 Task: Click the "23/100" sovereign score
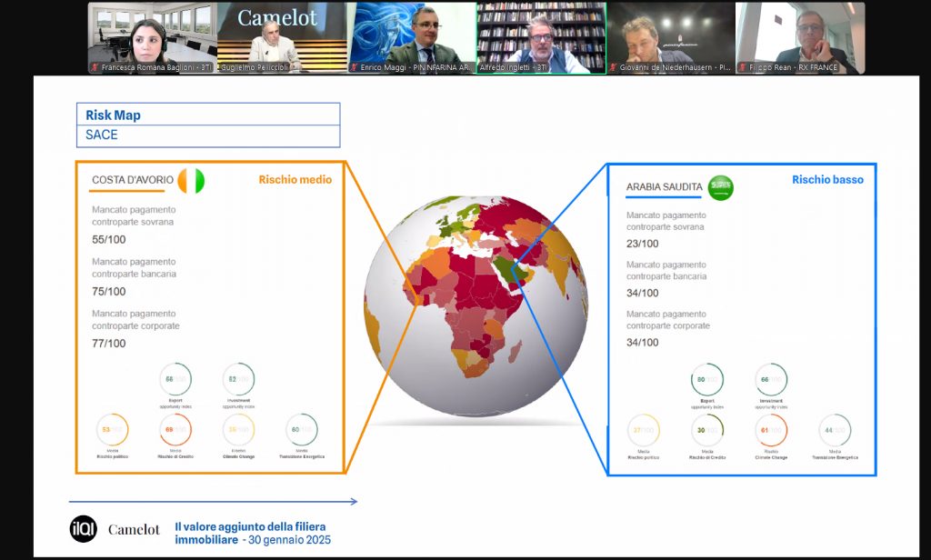(x=643, y=244)
